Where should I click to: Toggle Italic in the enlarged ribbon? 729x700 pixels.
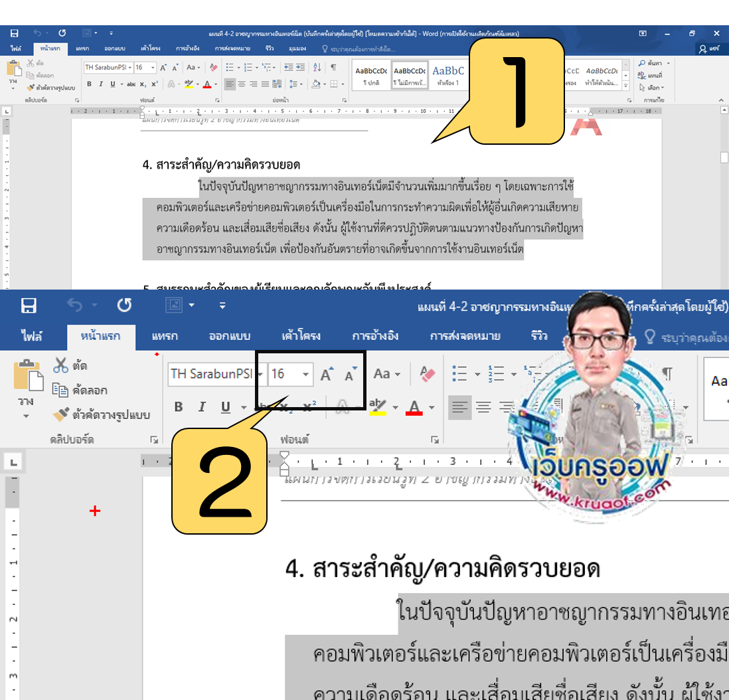tap(202, 407)
